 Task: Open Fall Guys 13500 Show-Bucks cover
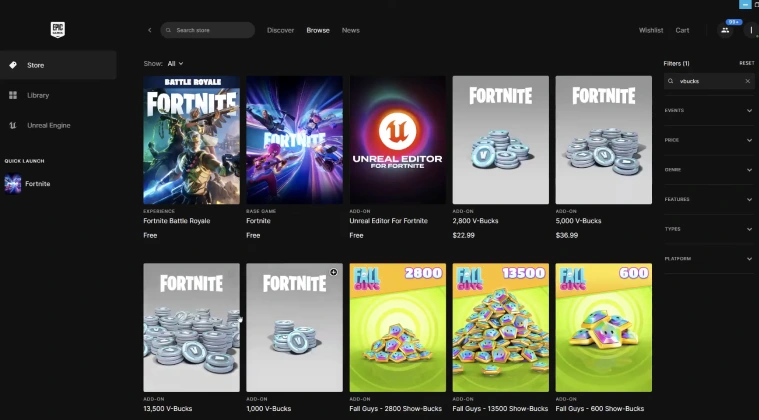[x=501, y=328]
